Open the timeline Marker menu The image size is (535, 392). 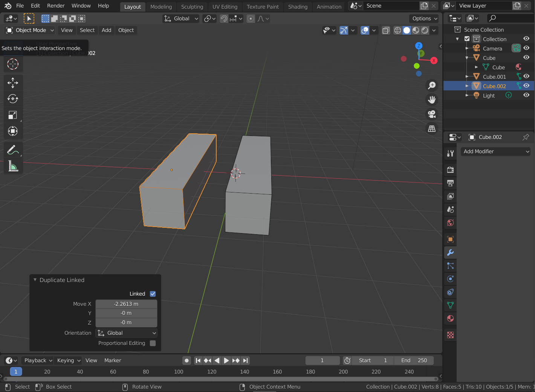tap(113, 360)
